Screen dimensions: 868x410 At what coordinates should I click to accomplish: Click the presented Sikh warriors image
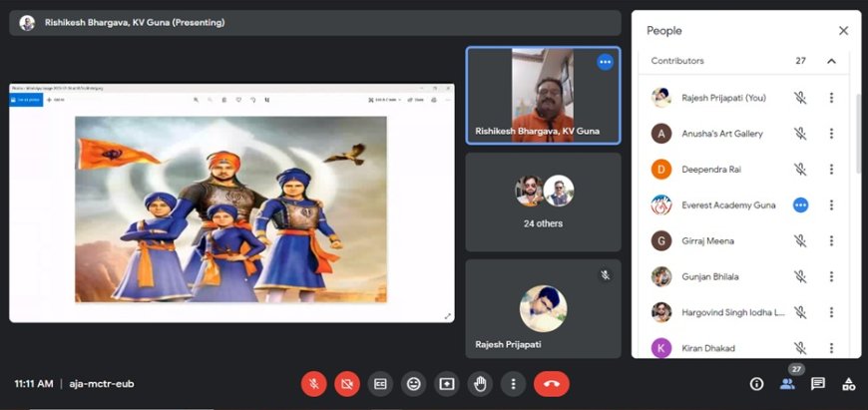click(x=230, y=209)
